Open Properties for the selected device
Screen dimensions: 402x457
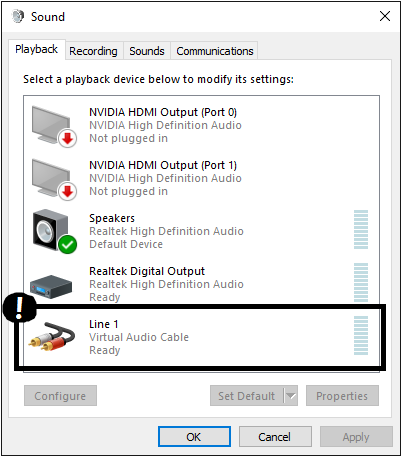(342, 396)
